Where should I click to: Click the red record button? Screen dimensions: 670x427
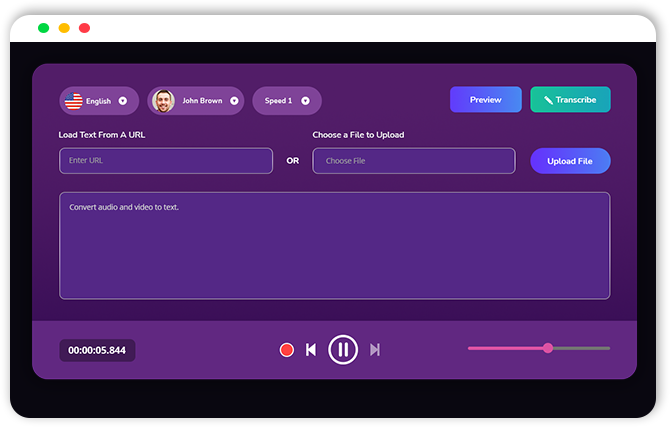[287, 350]
